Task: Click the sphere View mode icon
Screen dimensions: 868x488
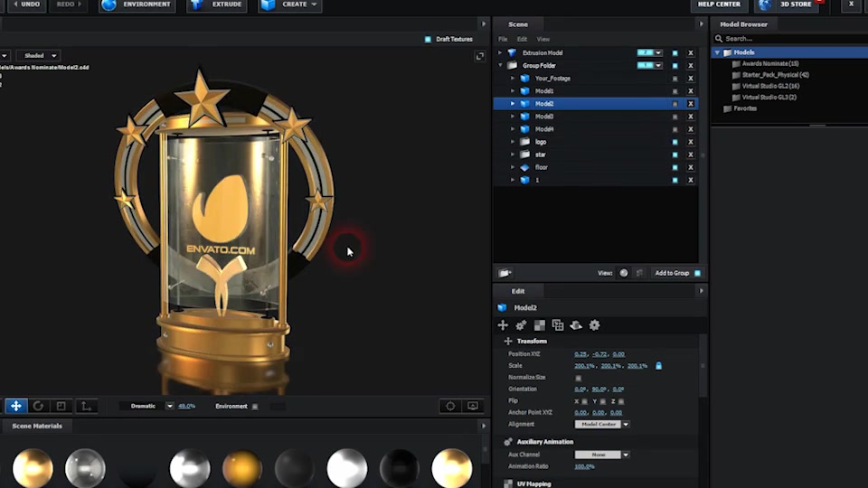Action: point(624,273)
